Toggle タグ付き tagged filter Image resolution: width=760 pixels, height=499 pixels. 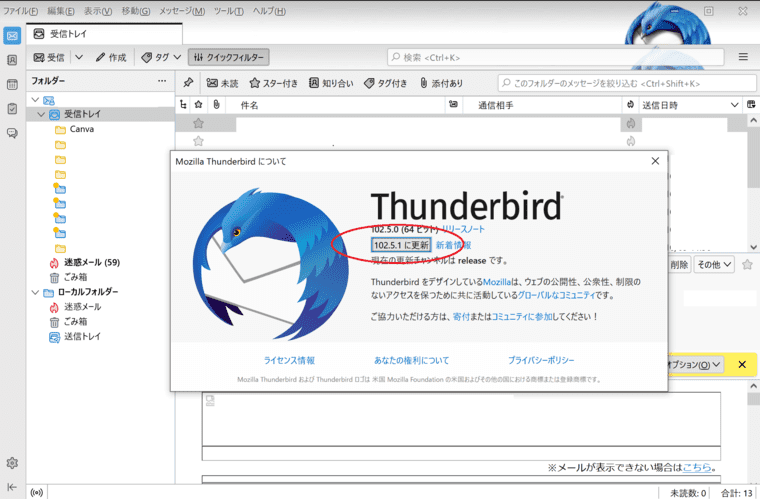[386, 83]
